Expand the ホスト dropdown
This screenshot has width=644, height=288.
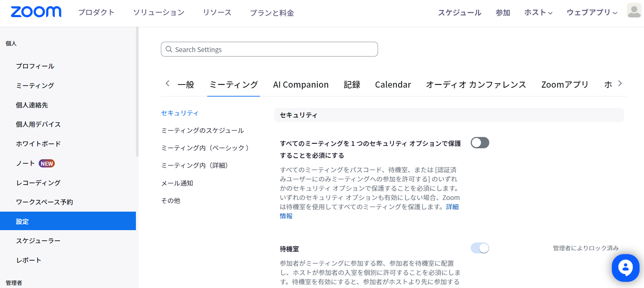pos(538,13)
